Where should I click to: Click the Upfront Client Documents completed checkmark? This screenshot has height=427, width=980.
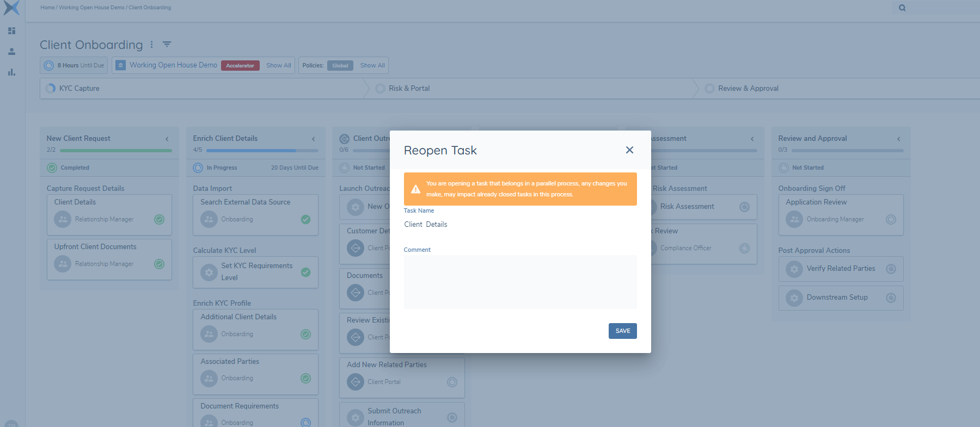pyautogui.click(x=160, y=264)
